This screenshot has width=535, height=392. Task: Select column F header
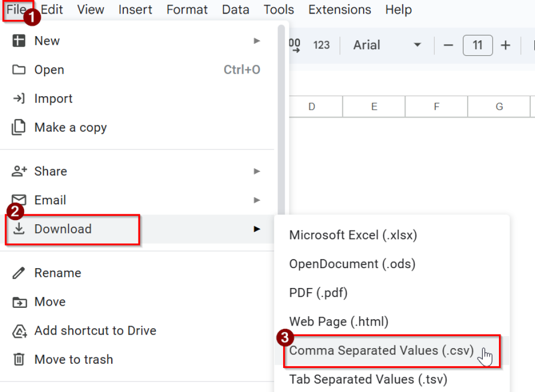coord(436,107)
